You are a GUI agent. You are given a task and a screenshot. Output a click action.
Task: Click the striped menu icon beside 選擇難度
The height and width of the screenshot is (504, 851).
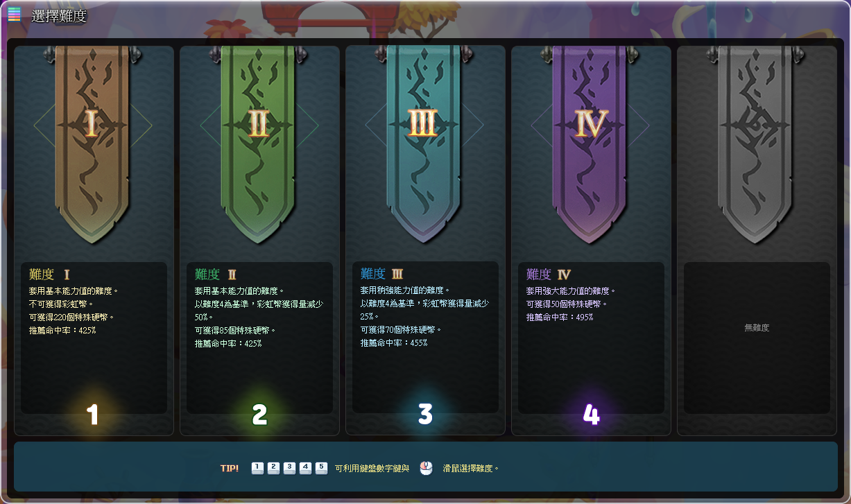[14, 14]
